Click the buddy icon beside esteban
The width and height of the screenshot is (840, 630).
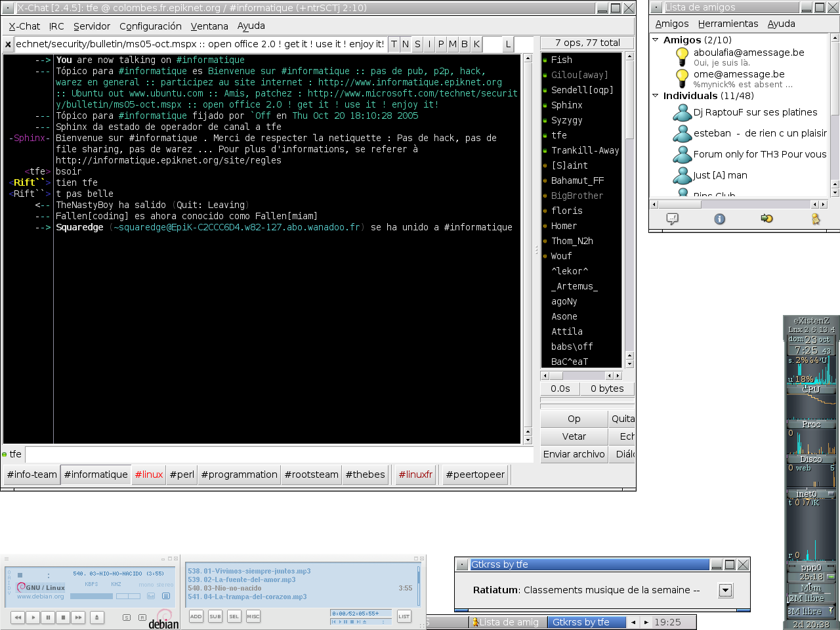682,134
